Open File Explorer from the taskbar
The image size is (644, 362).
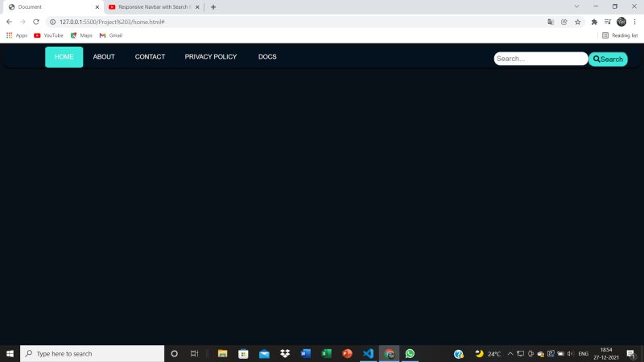click(223, 353)
